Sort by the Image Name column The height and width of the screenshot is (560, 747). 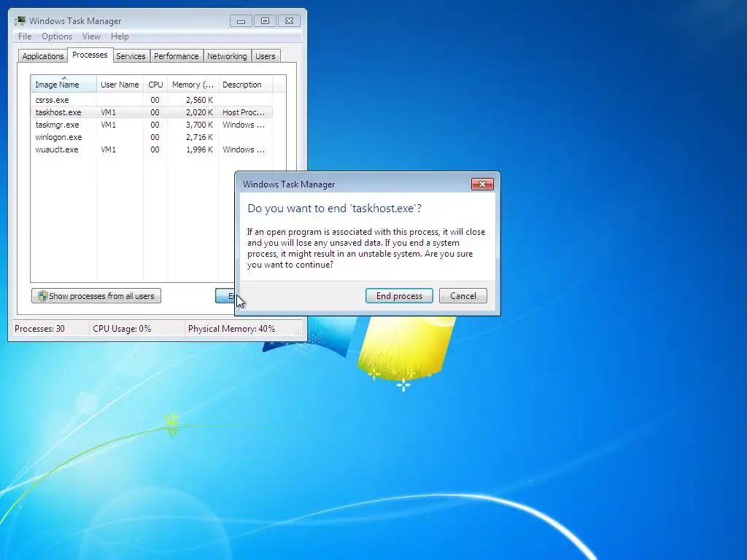pyautogui.click(x=64, y=85)
